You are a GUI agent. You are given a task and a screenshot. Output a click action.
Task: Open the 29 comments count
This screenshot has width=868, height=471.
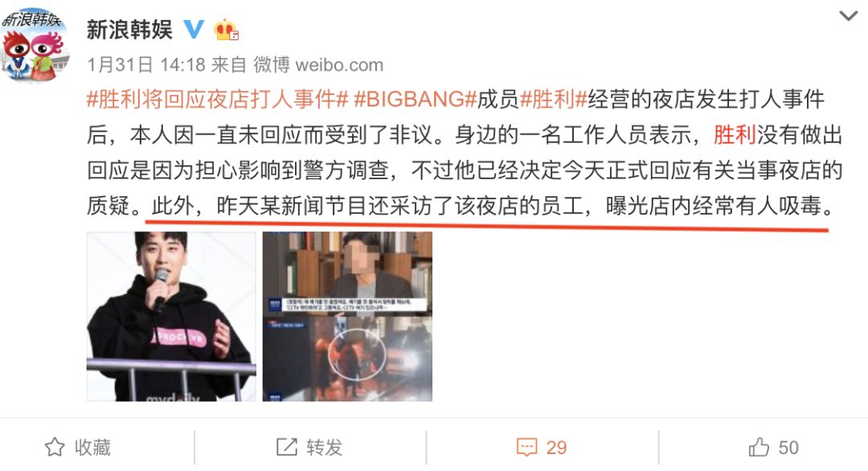point(556,447)
